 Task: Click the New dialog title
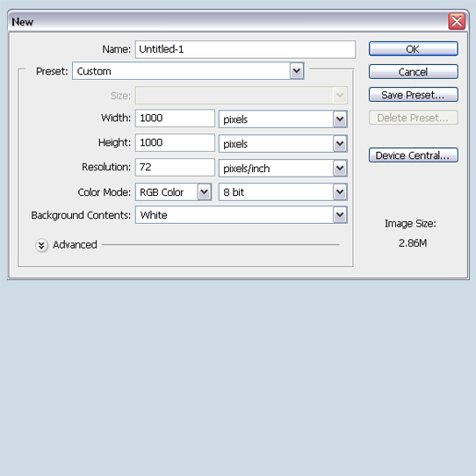pyautogui.click(x=23, y=22)
